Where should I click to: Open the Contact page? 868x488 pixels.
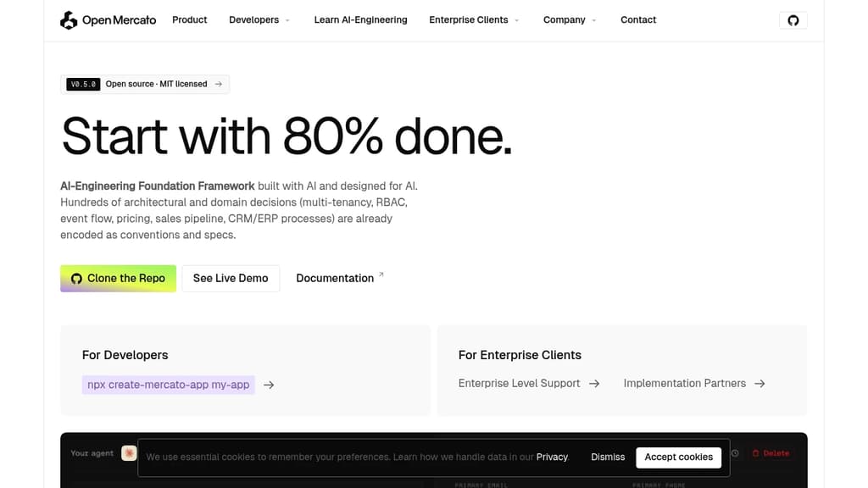click(637, 20)
